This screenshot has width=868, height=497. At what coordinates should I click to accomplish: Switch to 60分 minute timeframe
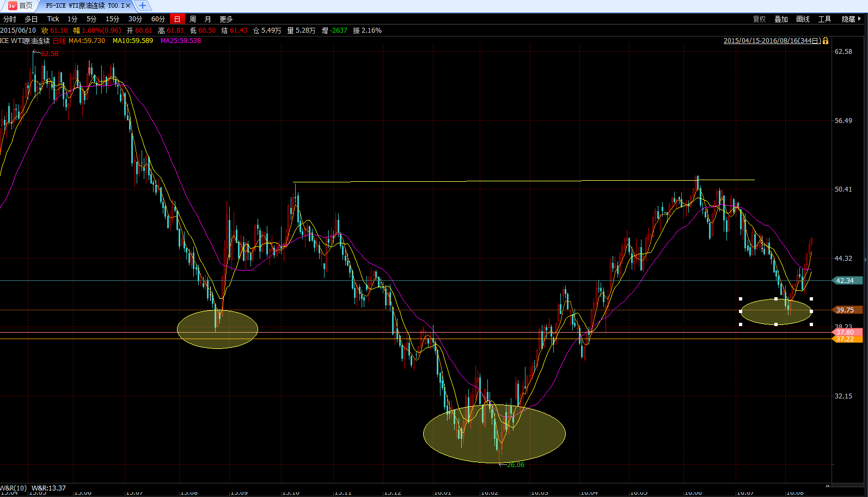(158, 19)
